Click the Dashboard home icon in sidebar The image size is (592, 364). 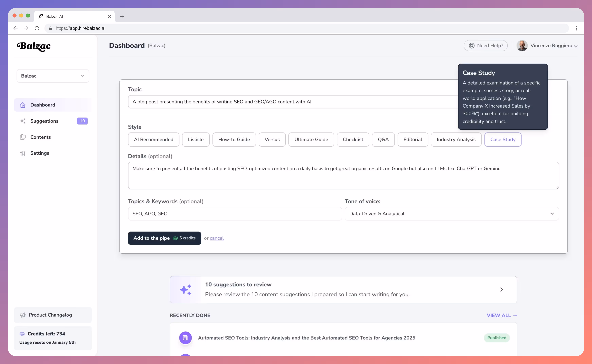23,105
